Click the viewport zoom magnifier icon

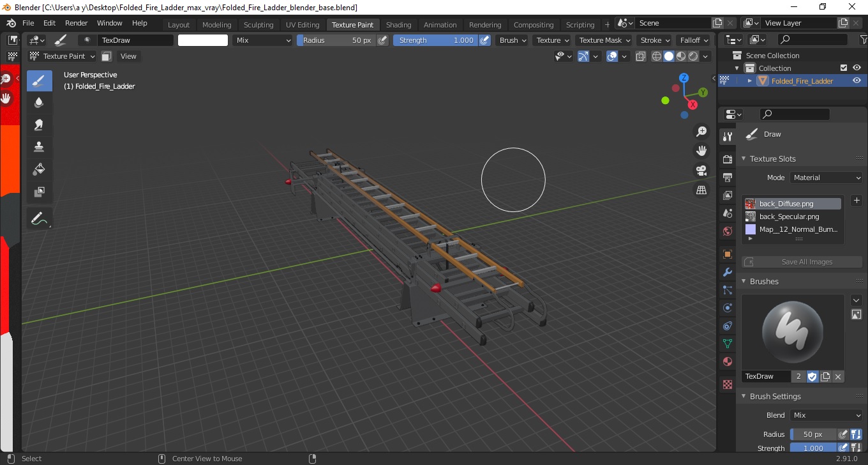[701, 132]
